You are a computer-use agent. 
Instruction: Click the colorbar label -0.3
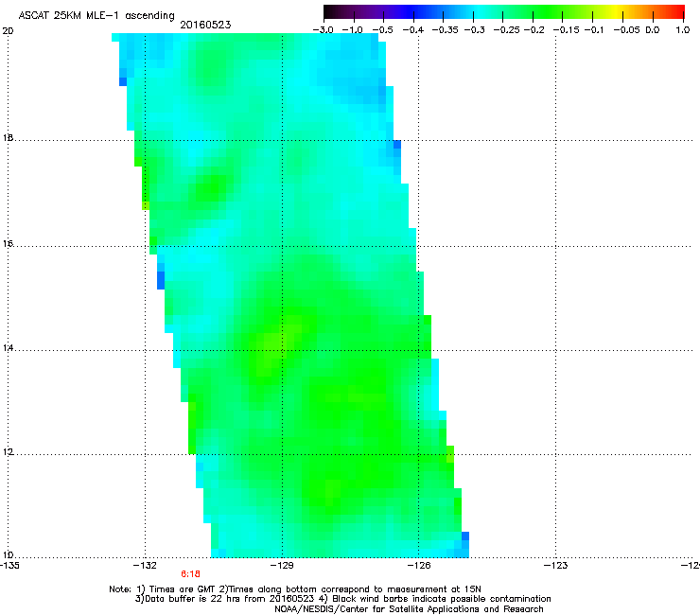click(x=475, y=30)
